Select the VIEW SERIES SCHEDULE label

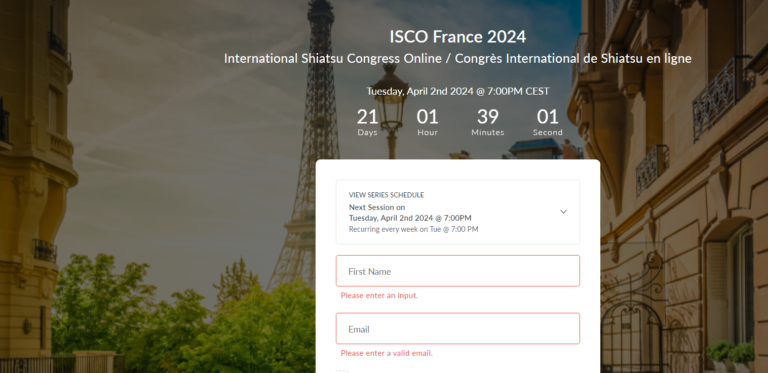coord(386,195)
